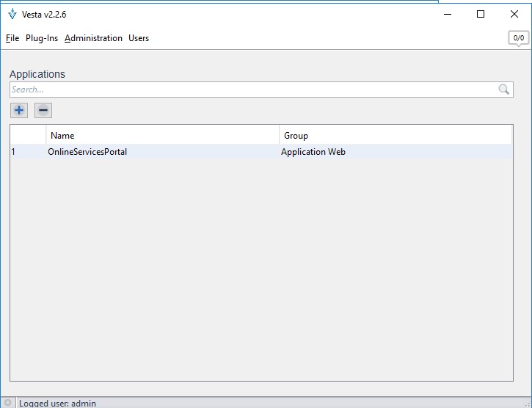This screenshot has height=408, width=532.
Task: Select the OnlineServicesPortal application row
Action: pos(87,152)
